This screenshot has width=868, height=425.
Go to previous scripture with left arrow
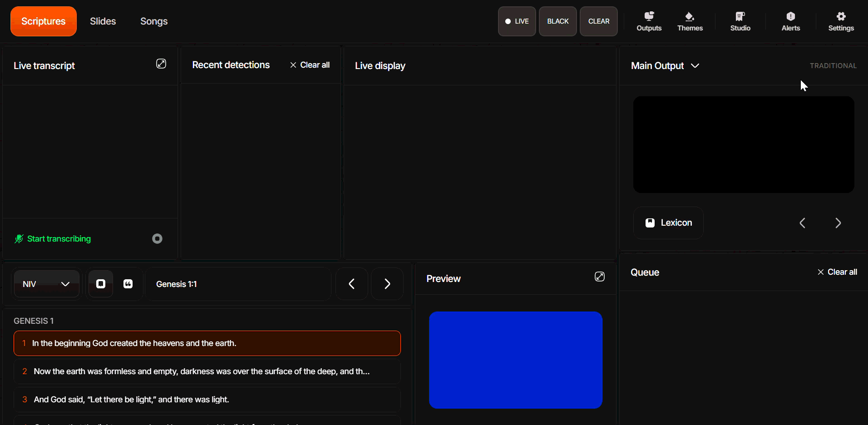pyautogui.click(x=351, y=284)
